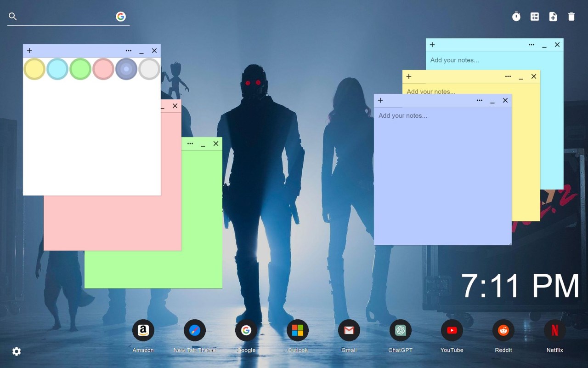Pick the green color circle
The width and height of the screenshot is (588, 368).
click(x=80, y=69)
